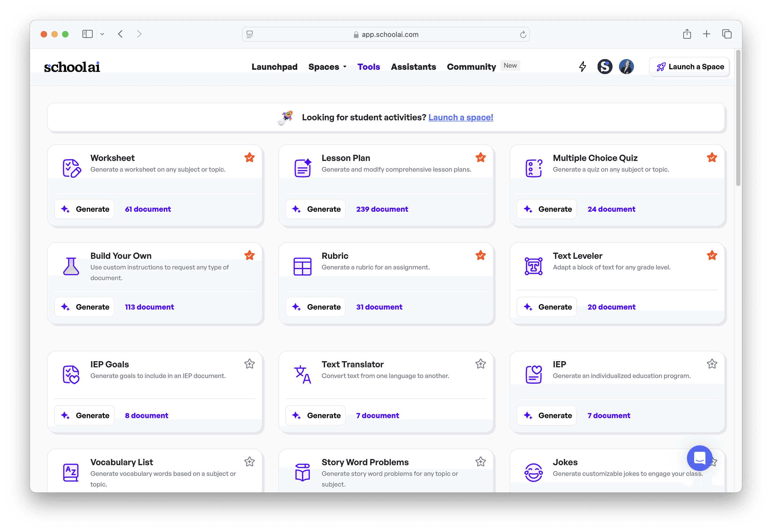Favorite the IEP Goals tool star
This screenshot has height=532, width=772.
[x=249, y=364]
